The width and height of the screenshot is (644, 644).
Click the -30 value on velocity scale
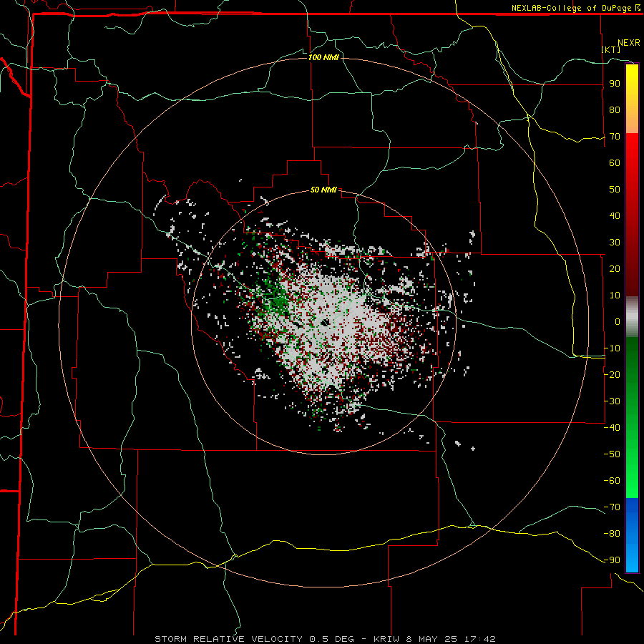pyautogui.click(x=612, y=401)
